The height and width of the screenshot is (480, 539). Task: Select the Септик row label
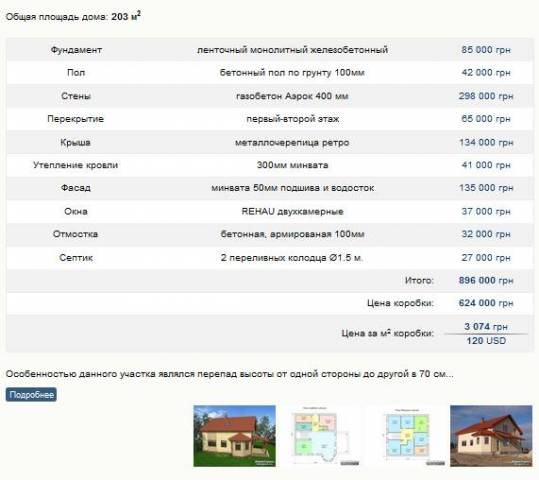(x=76, y=258)
